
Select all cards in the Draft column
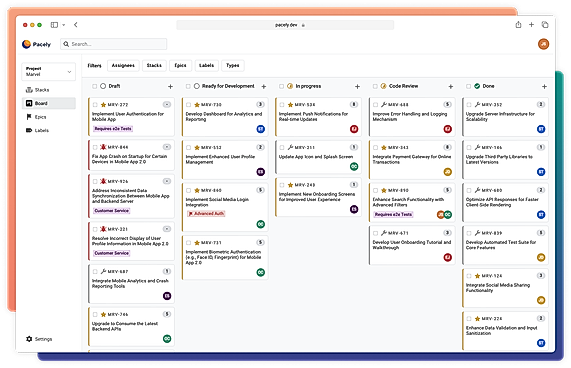[x=94, y=86]
